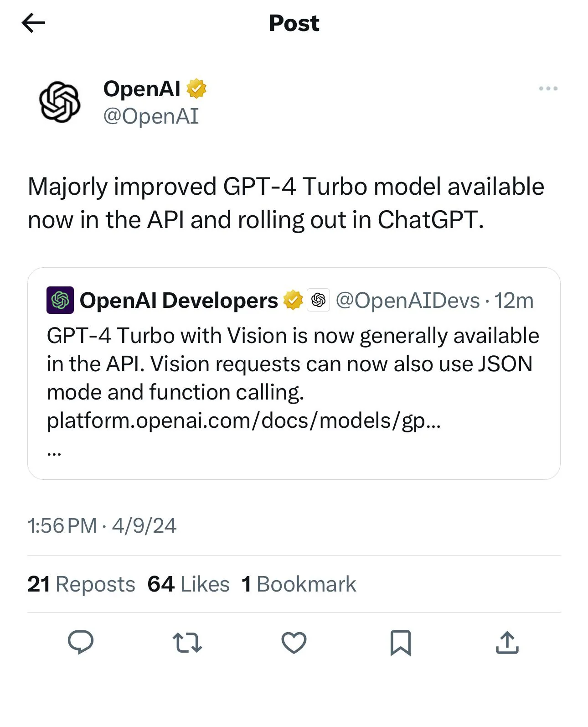Open platform.openai.com docs link
The image size is (588, 727).
tap(244, 421)
